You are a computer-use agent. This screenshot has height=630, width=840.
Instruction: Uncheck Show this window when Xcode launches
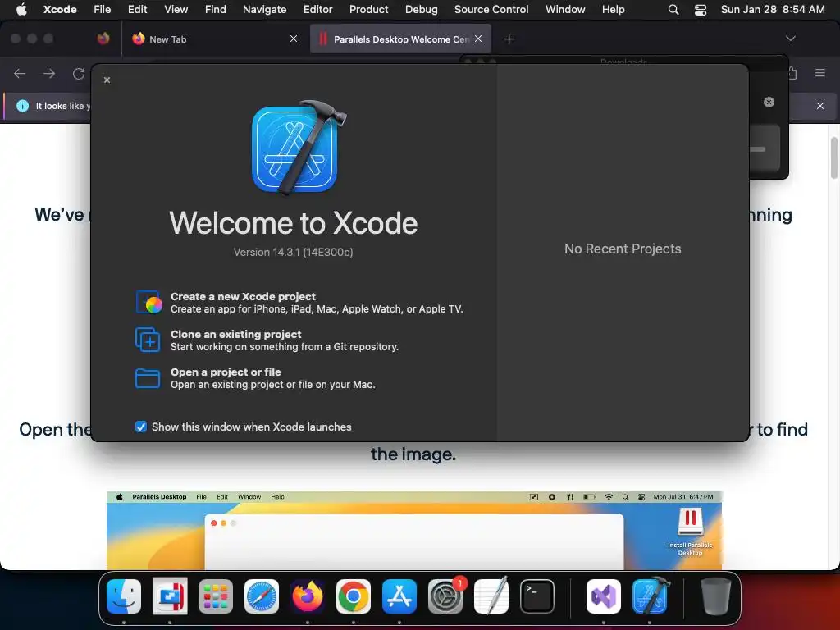[x=141, y=427]
